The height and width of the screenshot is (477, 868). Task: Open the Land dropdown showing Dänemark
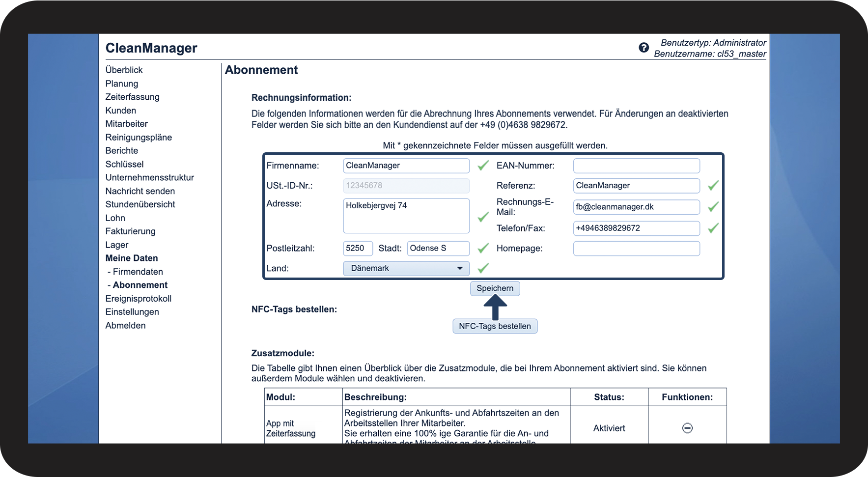(x=406, y=268)
